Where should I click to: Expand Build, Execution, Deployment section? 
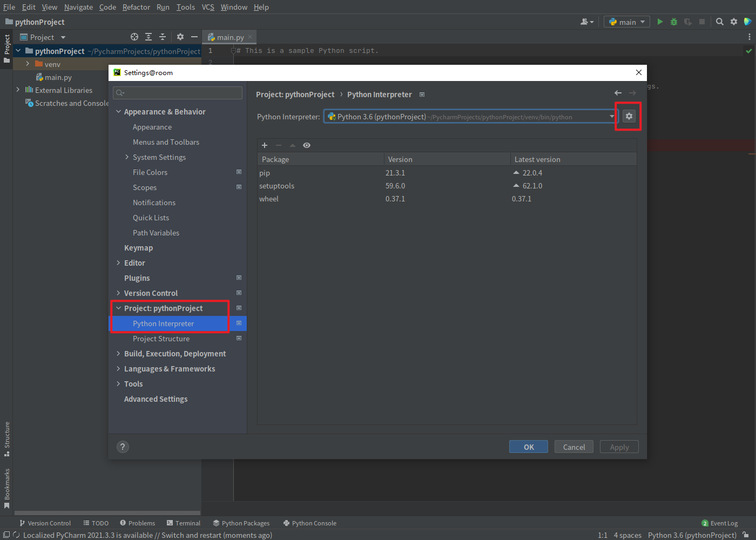[119, 354]
